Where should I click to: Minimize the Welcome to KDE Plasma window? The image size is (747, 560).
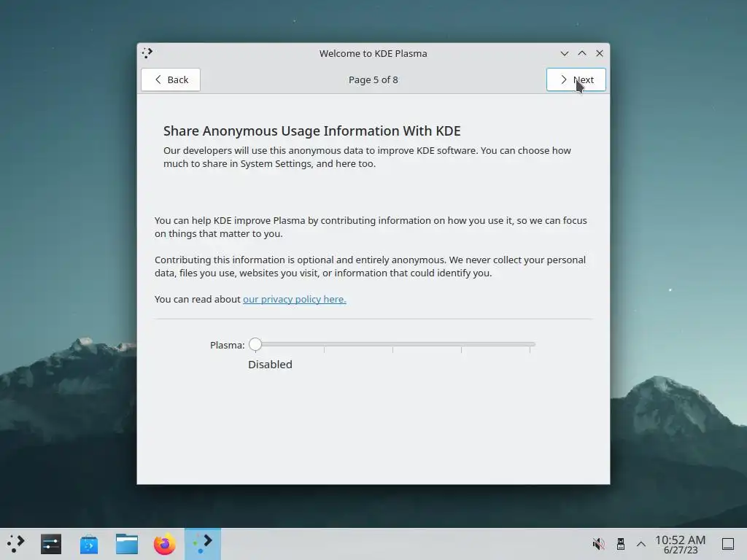pyautogui.click(x=565, y=53)
